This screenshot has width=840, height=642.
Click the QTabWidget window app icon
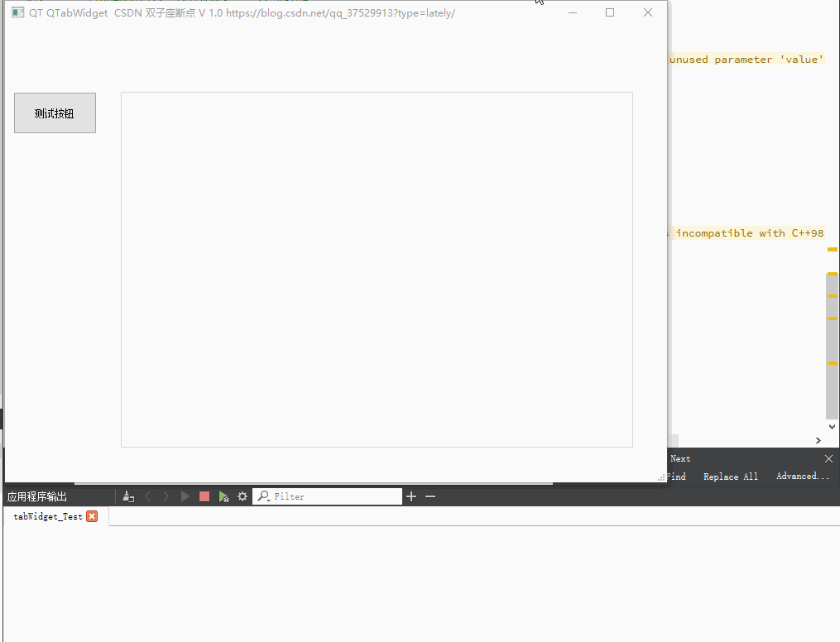point(17,12)
